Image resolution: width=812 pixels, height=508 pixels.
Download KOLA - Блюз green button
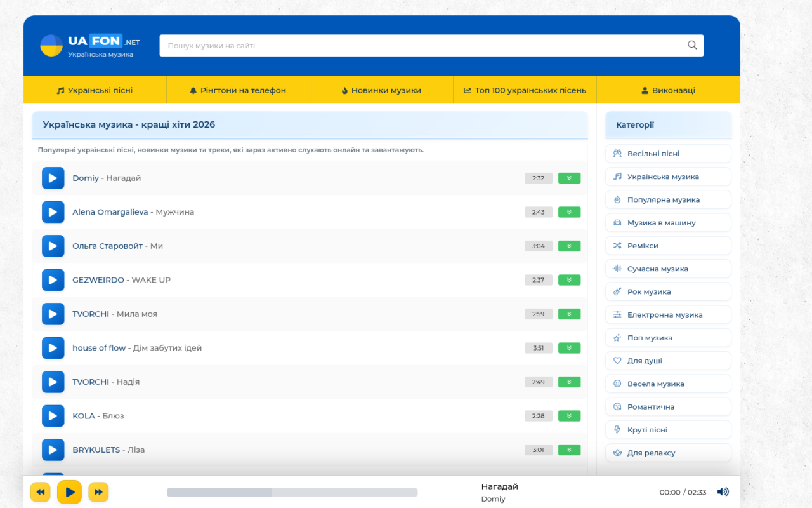click(x=569, y=416)
